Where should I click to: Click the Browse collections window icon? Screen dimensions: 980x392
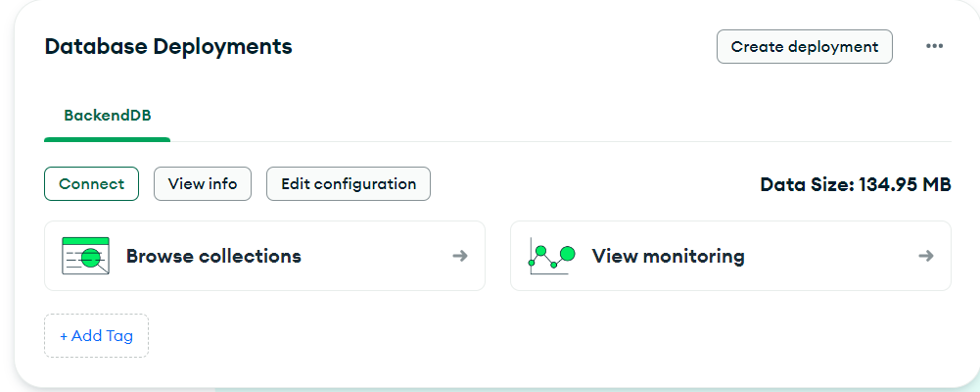85,256
